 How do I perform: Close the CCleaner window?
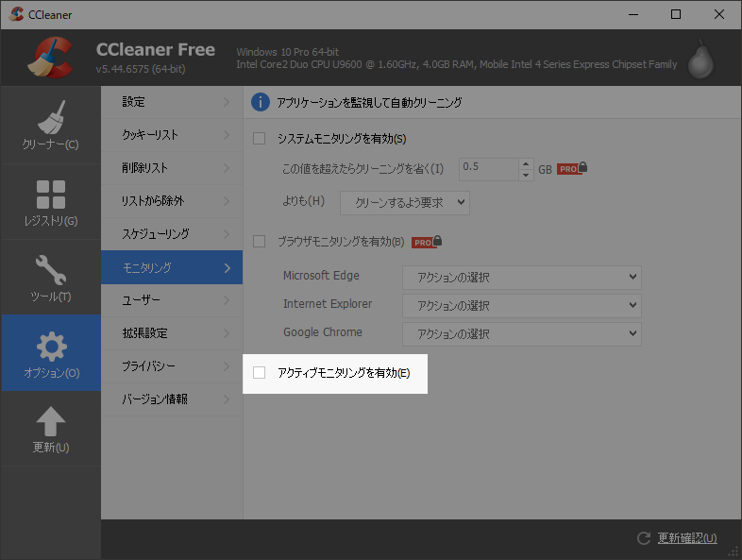(x=718, y=15)
